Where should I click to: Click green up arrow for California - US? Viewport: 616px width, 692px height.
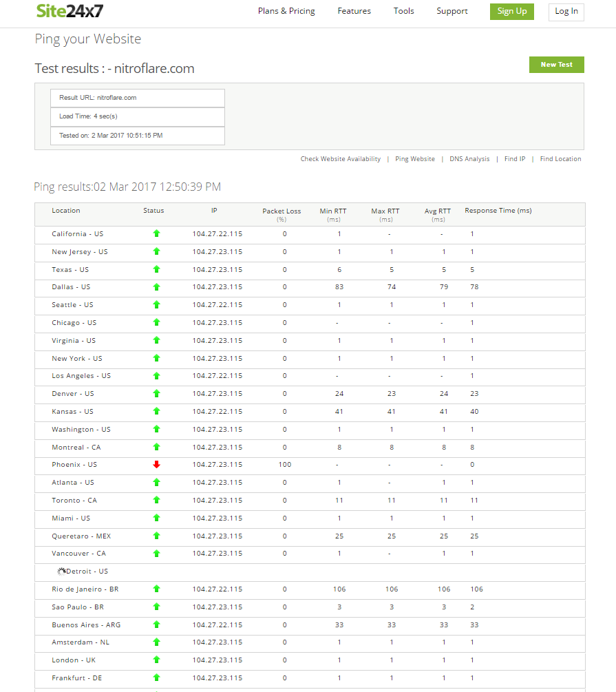coord(156,233)
